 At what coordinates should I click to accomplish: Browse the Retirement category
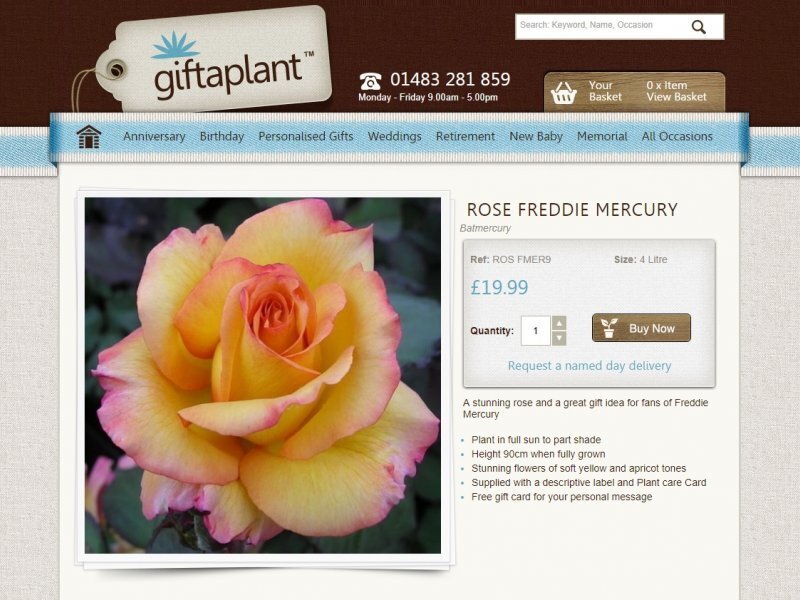click(x=465, y=137)
